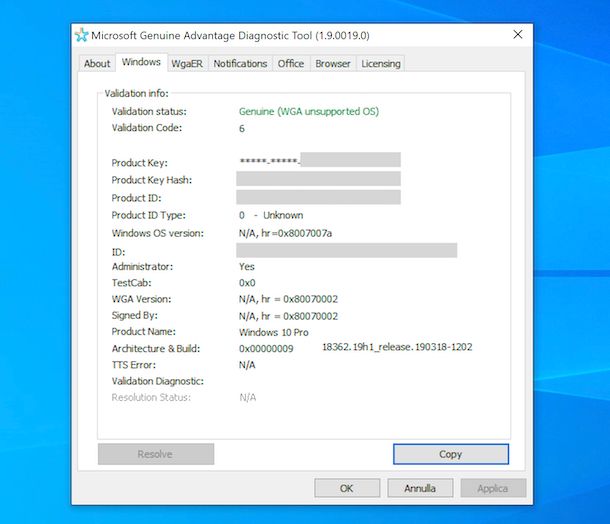Click TTS Error value 'N/A'
The width and height of the screenshot is (610, 524).
(x=247, y=365)
